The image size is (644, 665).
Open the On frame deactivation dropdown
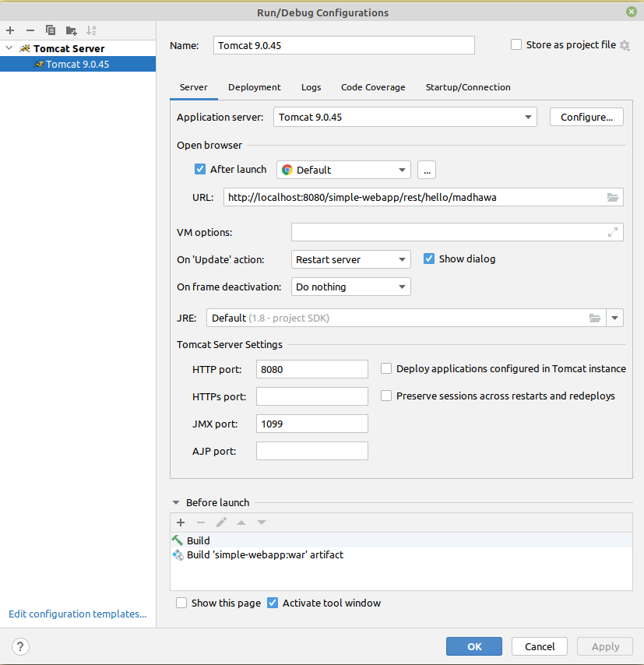[351, 287]
